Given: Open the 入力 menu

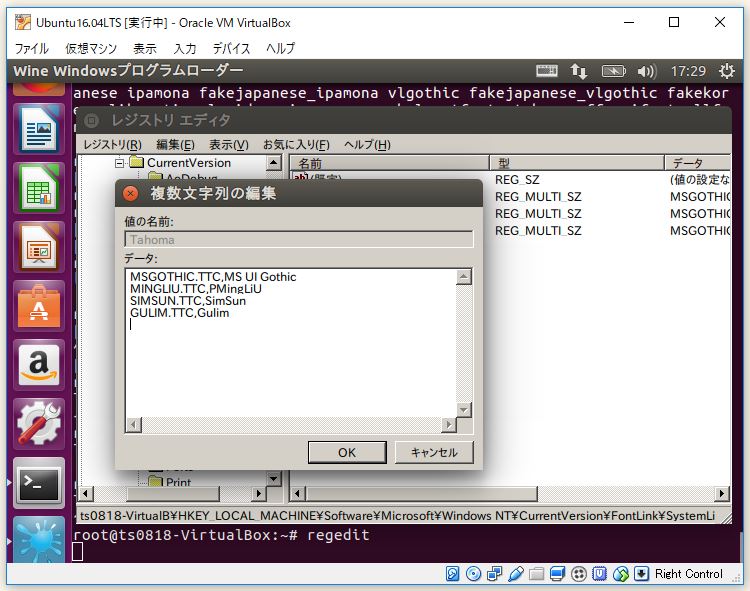Looking at the screenshot, I should tap(185, 48).
